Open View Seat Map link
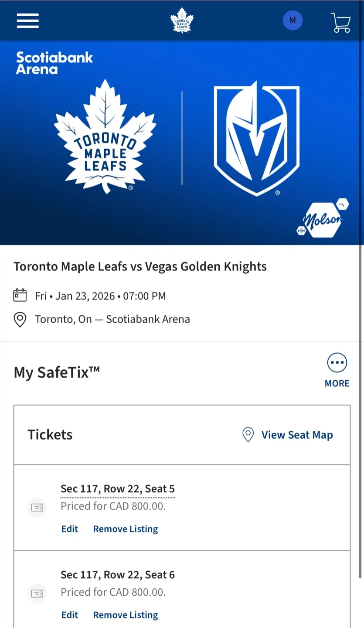Image resolution: width=364 pixels, height=628 pixels. pyautogui.click(x=297, y=435)
